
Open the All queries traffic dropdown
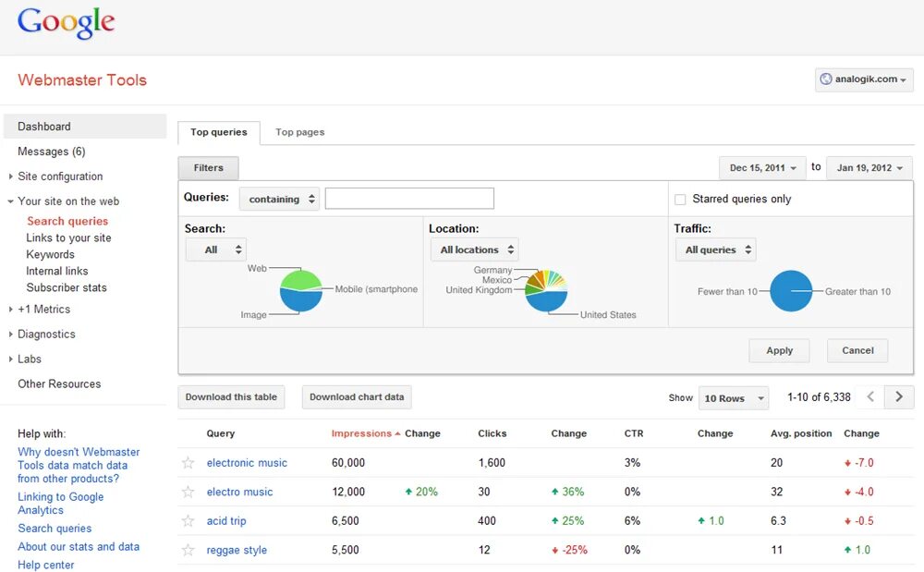tap(715, 249)
